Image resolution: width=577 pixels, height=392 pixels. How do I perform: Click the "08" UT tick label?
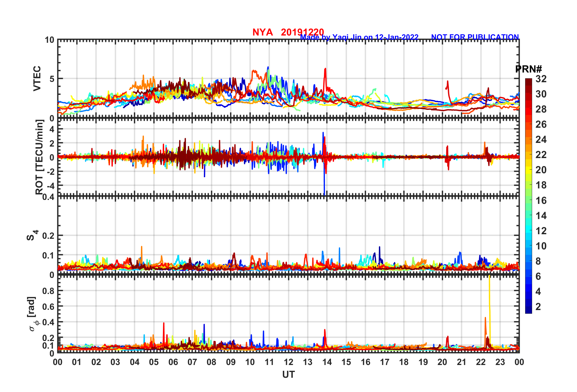(x=211, y=362)
